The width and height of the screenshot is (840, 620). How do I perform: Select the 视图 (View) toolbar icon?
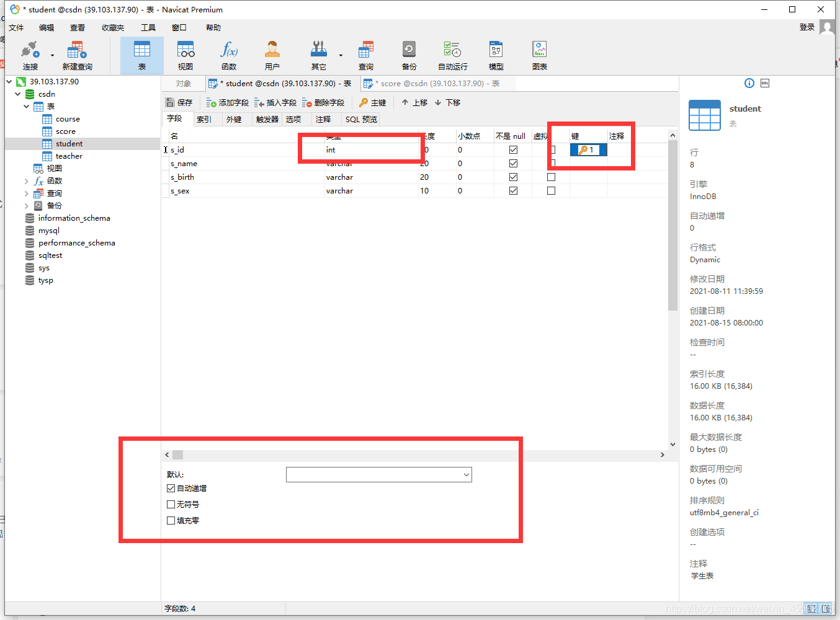click(x=185, y=55)
